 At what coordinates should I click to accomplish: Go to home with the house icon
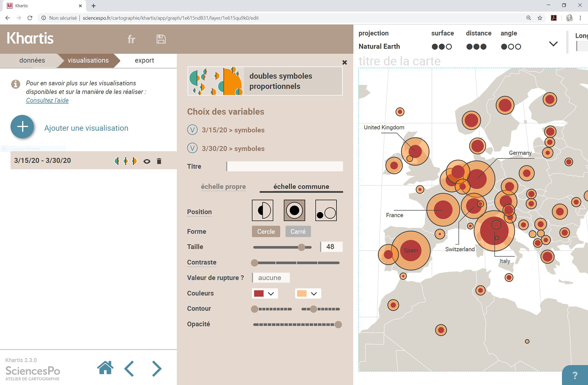point(105,368)
